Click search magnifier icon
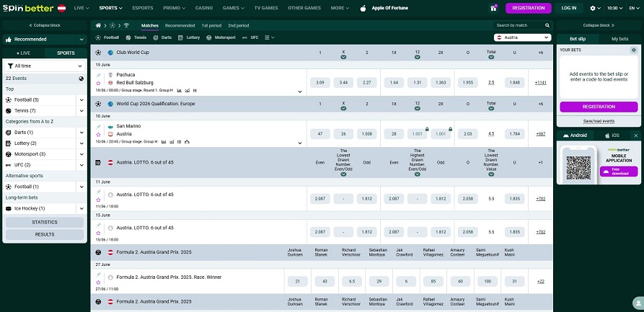644x312 pixels. [x=547, y=25]
